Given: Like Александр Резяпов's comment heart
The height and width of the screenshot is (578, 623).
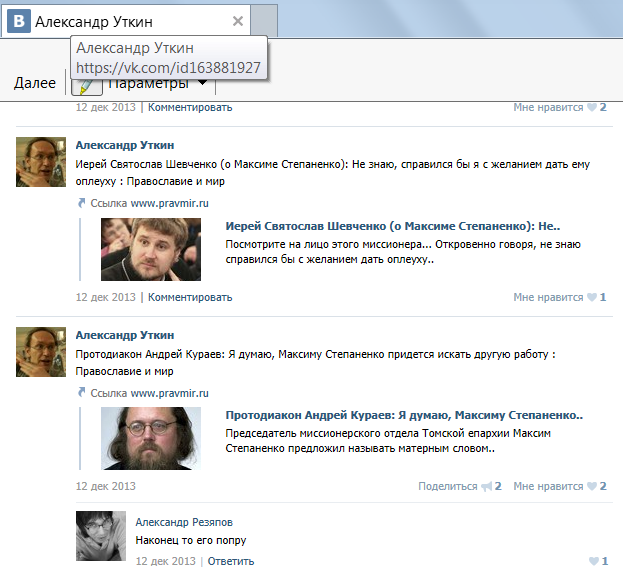Looking at the screenshot, I should click(x=594, y=561).
